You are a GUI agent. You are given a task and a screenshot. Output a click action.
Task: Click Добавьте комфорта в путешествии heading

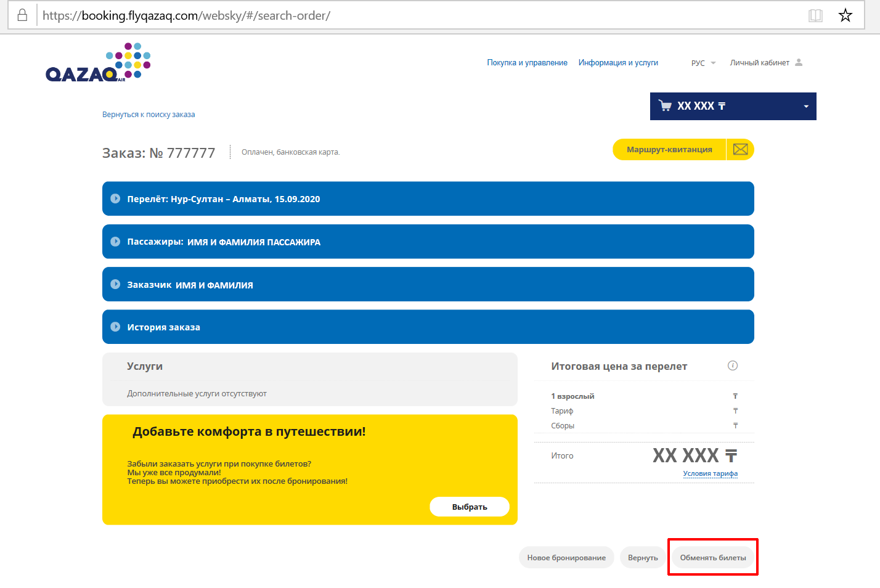(x=249, y=431)
